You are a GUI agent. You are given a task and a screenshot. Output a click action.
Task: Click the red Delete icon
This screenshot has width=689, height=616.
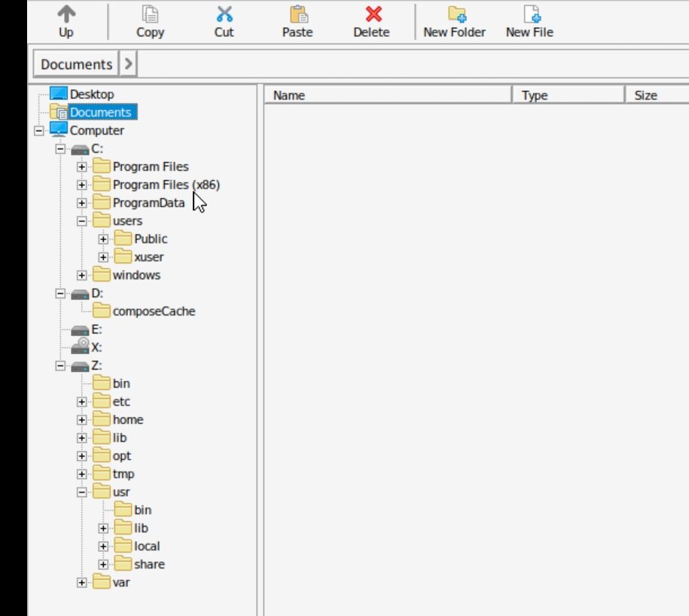pos(372,14)
